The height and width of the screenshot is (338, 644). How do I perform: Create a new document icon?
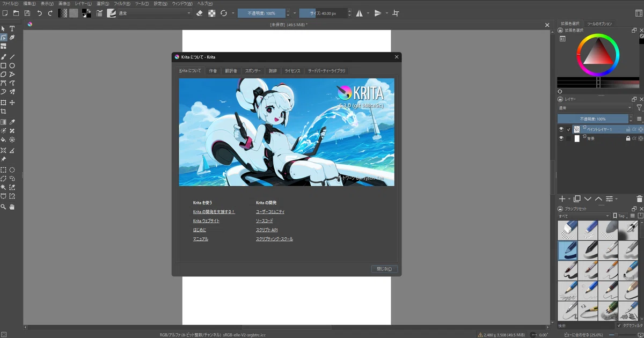pos(5,13)
